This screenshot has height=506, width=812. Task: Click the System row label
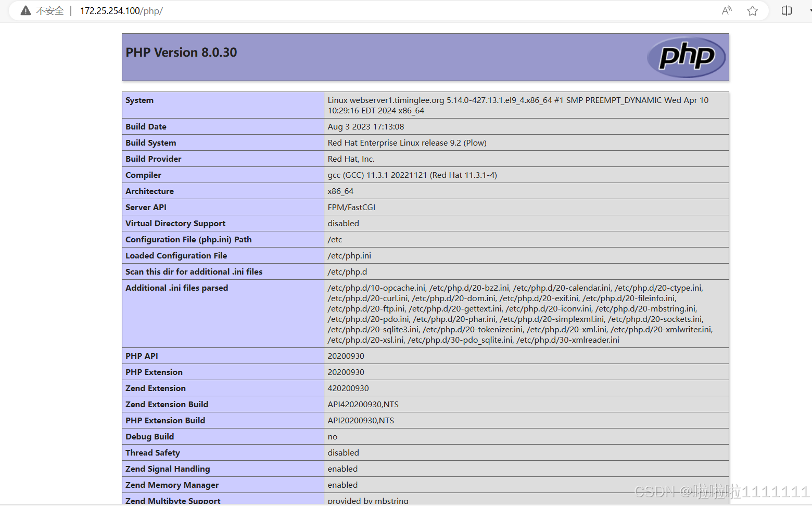tap(139, 100)
